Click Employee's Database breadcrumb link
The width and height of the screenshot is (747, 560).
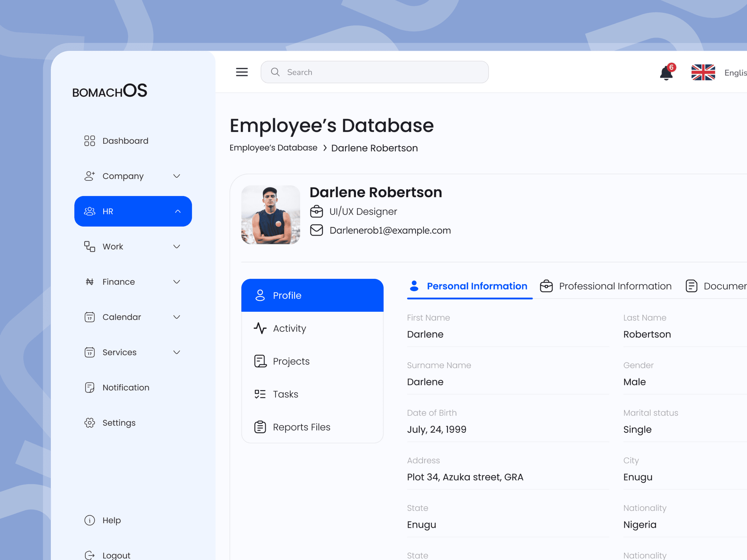(273, 148)
